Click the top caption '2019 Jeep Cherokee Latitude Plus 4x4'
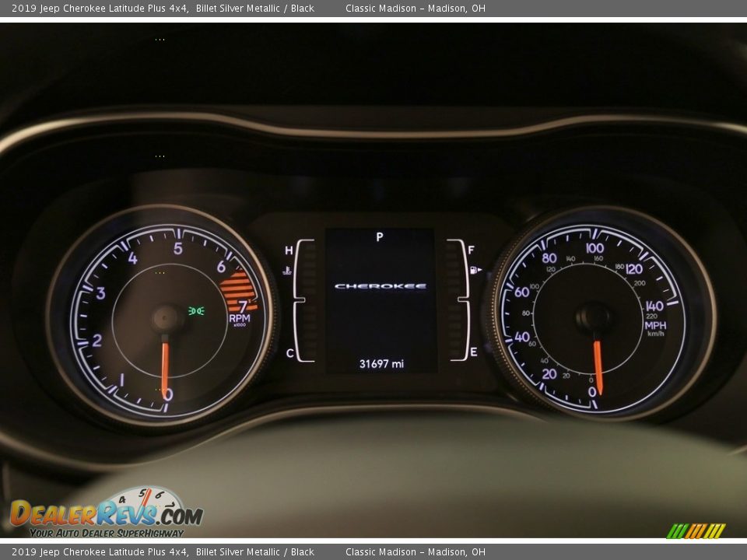 click(100, 9)
